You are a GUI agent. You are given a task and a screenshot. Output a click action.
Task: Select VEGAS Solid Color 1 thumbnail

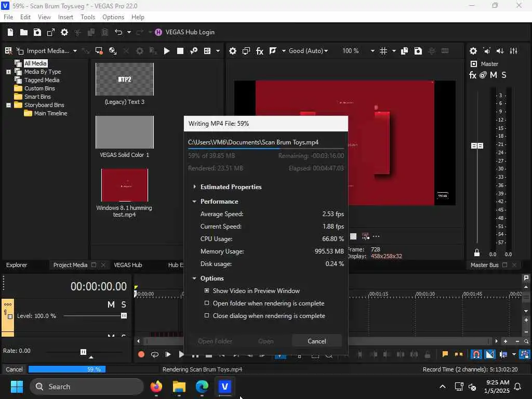point(125,132)
